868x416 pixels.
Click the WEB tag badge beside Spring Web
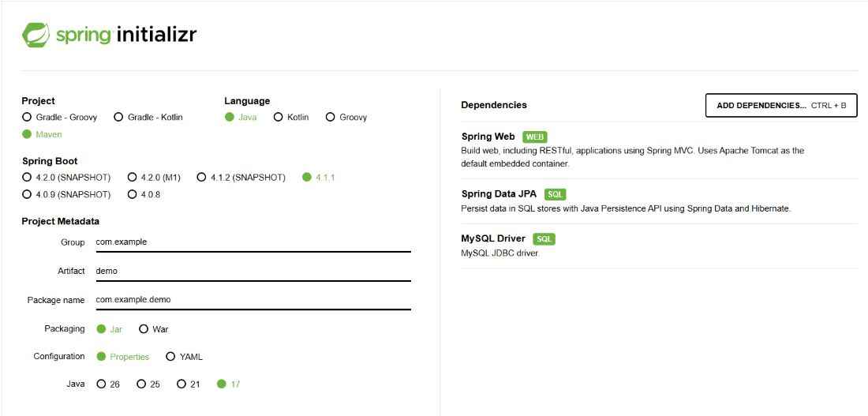click(535, 137)
